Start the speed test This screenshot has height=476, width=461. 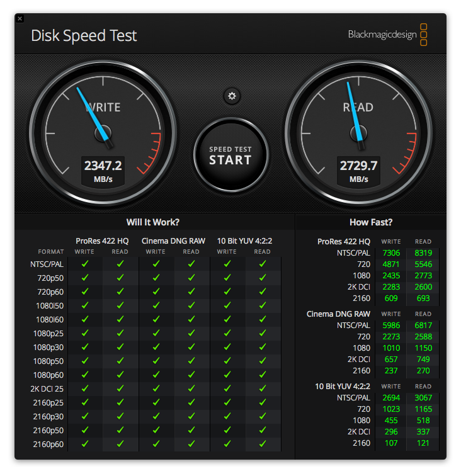(230, 155)
